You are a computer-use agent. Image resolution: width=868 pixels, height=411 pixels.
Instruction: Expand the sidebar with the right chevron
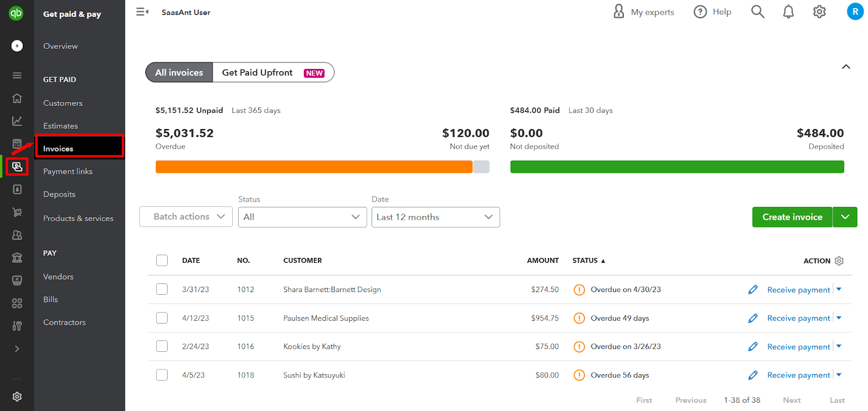click(17, 349)
